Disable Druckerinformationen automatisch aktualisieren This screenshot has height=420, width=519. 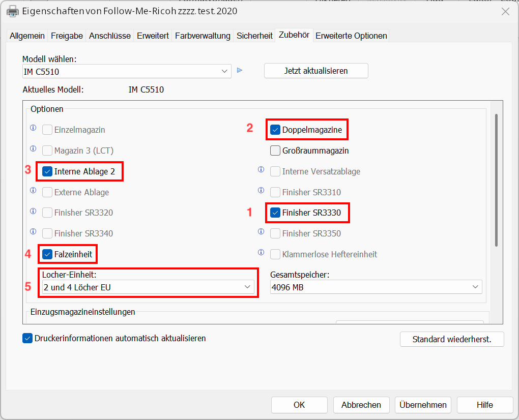tap(27, 338)
